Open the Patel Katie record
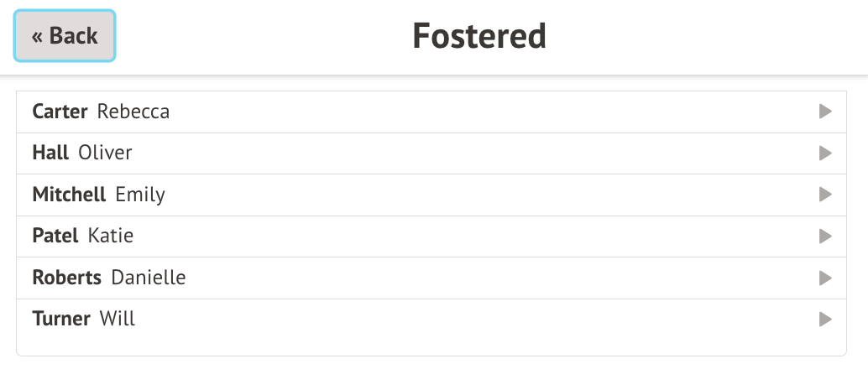This screenshot has width=868, height=369. [420, 236]
